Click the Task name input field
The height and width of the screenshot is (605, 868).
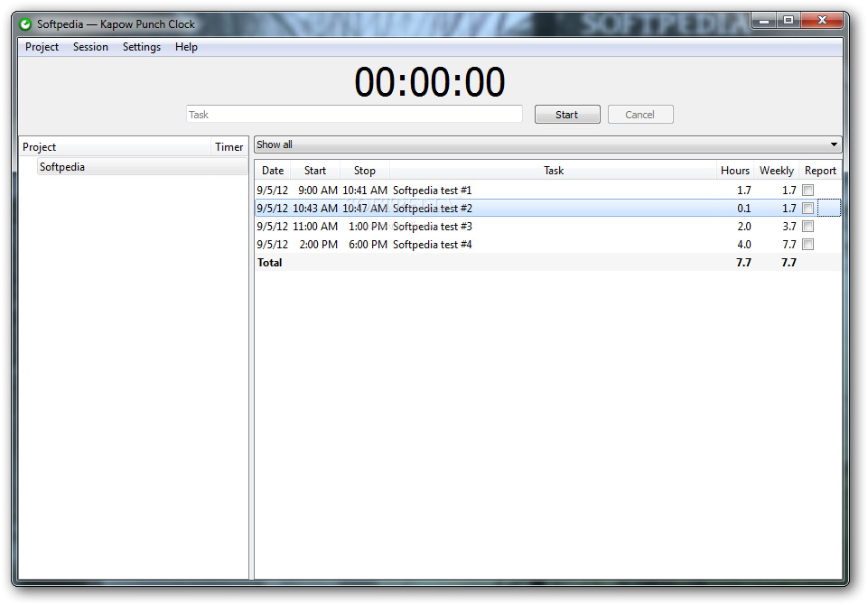click(354, 115)
